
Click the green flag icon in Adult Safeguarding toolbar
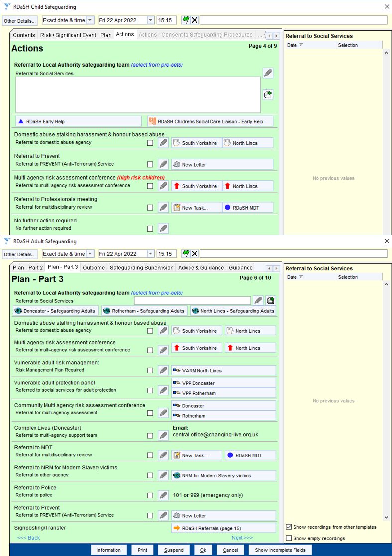(x=186, y=253)
